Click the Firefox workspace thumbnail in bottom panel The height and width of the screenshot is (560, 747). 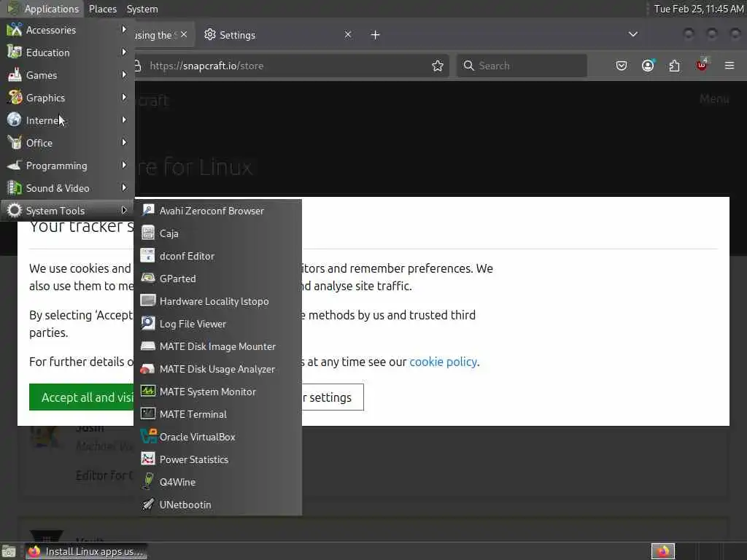point(662,551)
